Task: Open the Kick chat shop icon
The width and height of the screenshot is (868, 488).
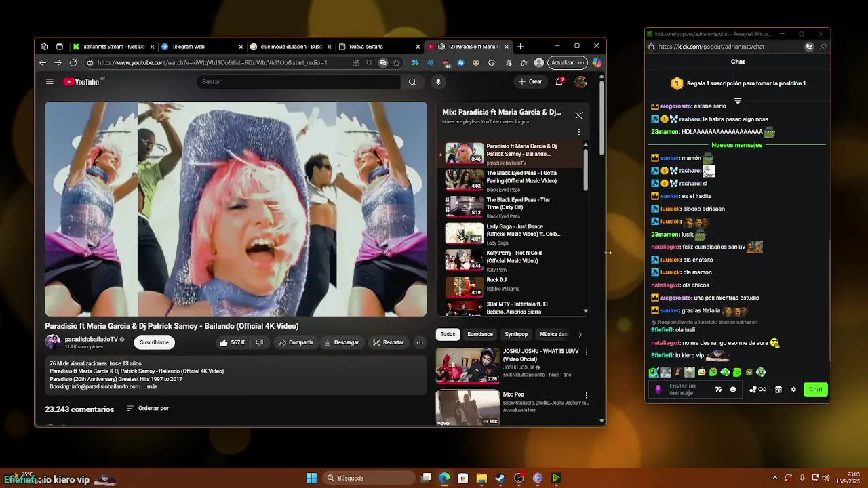Action: (x=778, y=390)
